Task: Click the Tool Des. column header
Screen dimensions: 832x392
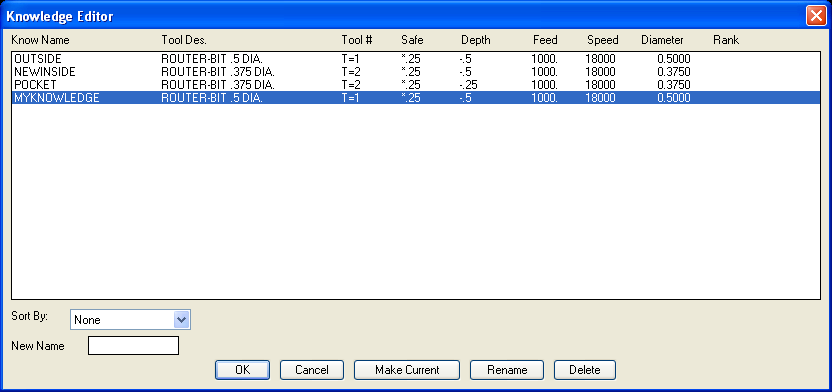Action: point(184,40)
